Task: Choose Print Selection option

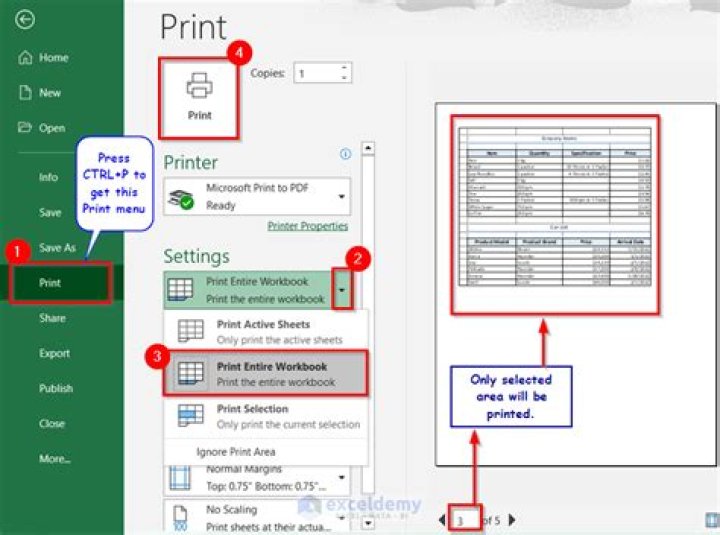Action: (x=266, y=416)
